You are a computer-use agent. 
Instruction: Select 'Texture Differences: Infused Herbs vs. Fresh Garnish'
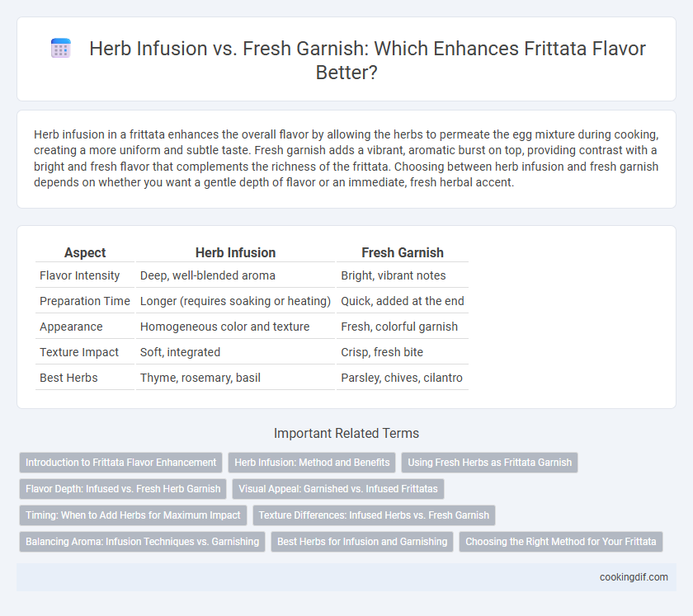[374, 515]
